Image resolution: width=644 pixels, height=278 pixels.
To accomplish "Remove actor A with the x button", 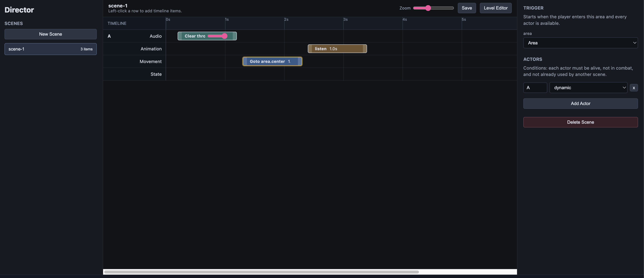I will [634, 88].
